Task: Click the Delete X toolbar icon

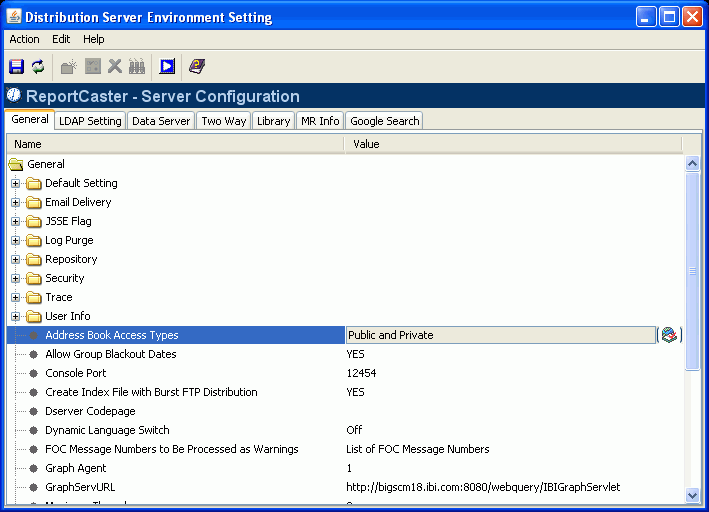Action: point(115,66)
